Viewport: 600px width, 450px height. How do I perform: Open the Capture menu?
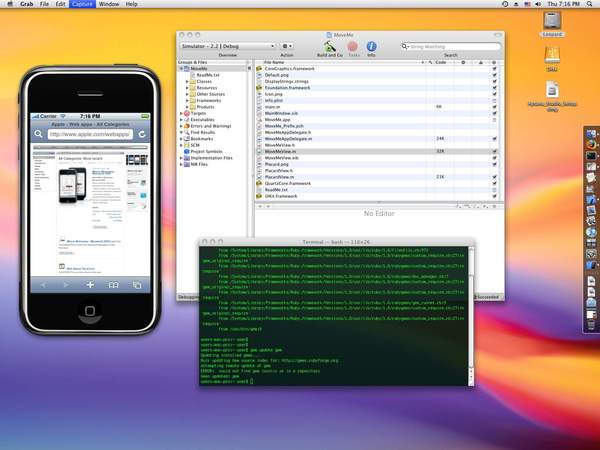pyautogui.click(x=82, y=5)
